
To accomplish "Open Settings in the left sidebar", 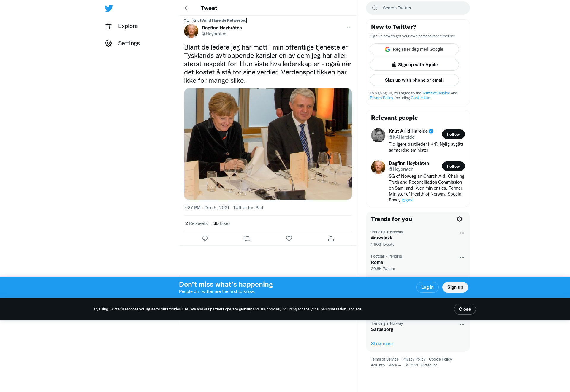I will coord(122,43).
